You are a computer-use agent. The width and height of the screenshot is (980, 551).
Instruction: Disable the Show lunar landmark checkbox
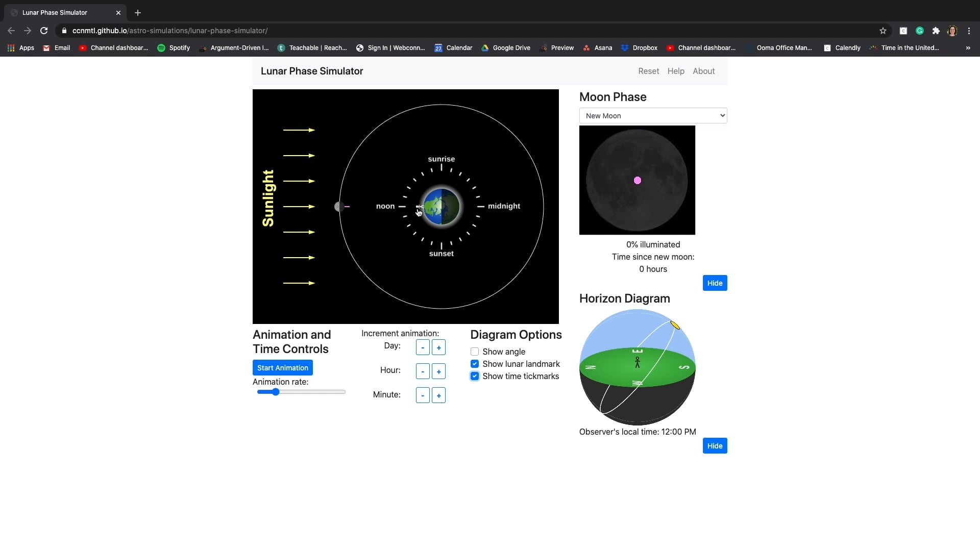click(x=474, y=364)
